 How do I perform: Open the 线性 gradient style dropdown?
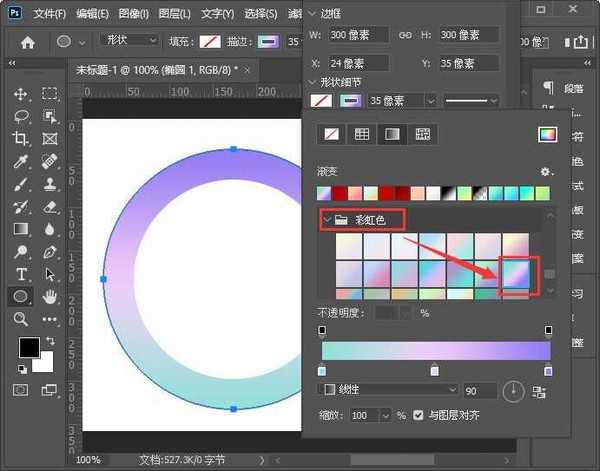pos(390,389)
